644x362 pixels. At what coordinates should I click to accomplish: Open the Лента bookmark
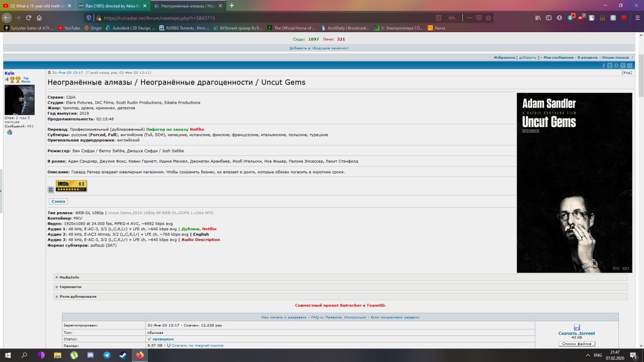[x=436, y=28]
